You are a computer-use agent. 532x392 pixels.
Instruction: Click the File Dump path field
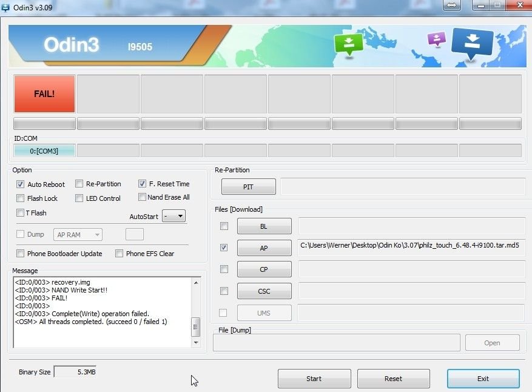click(337, 343)
